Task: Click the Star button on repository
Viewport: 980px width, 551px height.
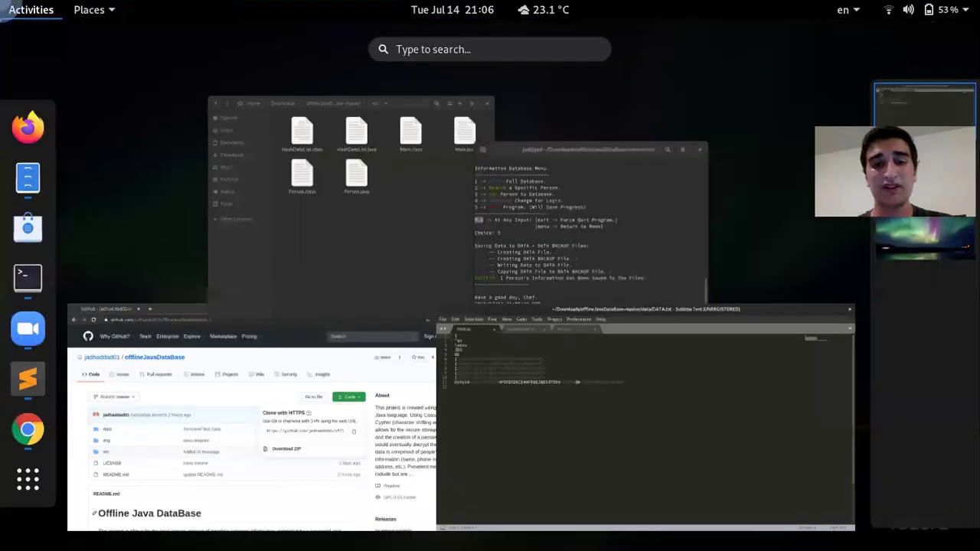Action: coord(420,357)
